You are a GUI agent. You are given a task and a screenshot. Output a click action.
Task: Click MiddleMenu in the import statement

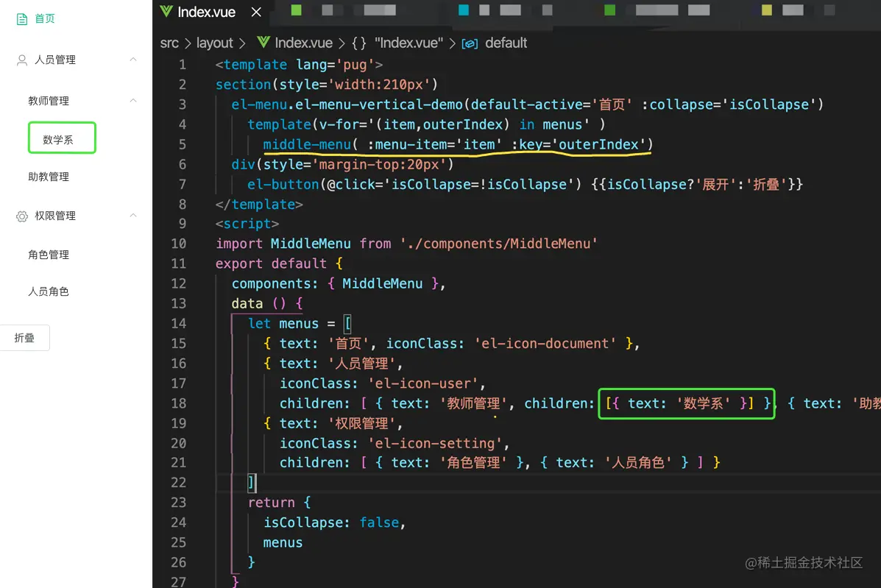(x=311, y=243)
